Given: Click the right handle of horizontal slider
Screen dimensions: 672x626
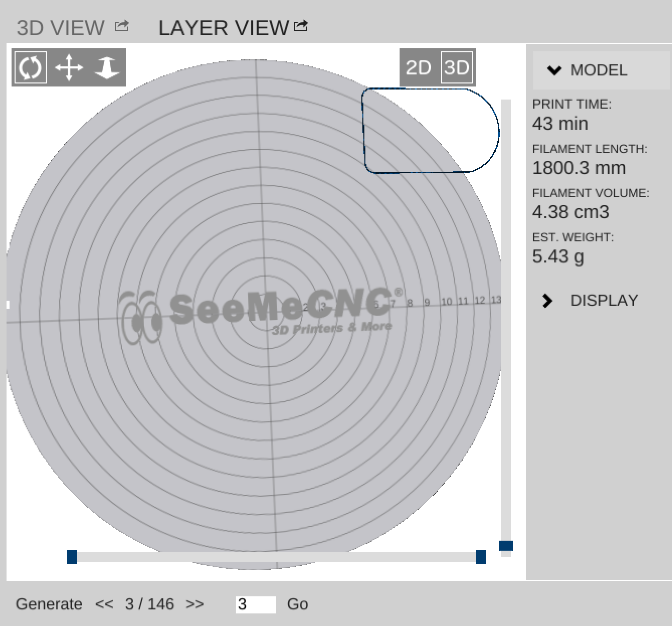Looking at the screenshot, I should click(481, 557).
